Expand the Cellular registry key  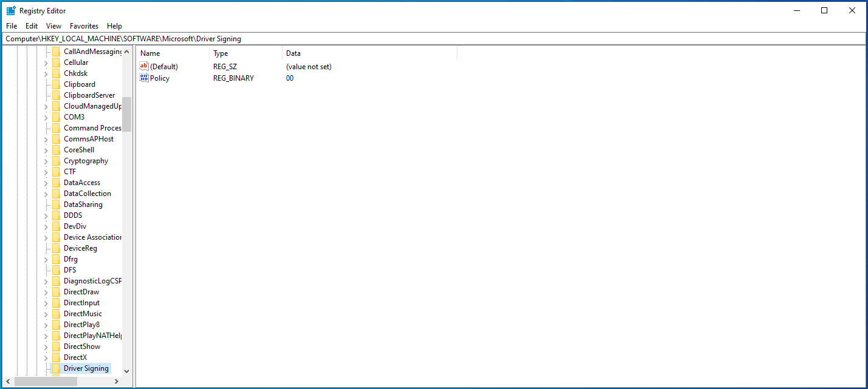(x=46, y=63)
